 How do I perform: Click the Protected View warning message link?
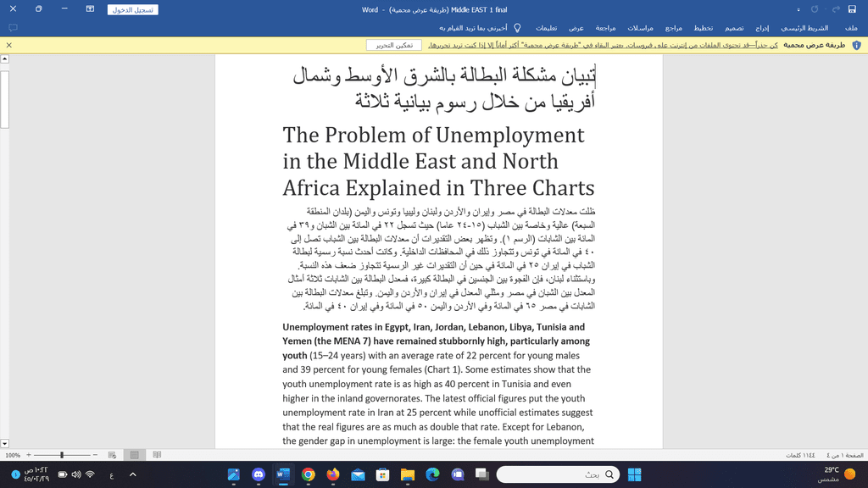click(603, 46)
